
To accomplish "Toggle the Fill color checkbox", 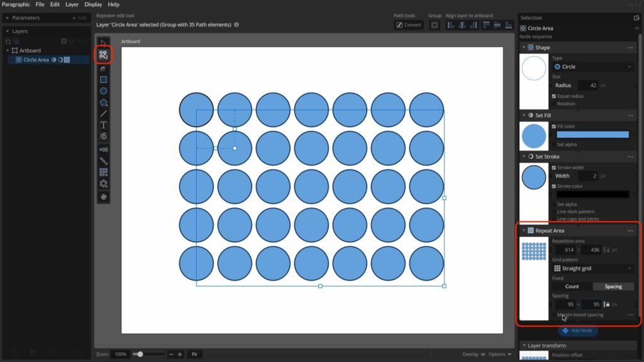I will pyautogui.click(x=553, y=127).
